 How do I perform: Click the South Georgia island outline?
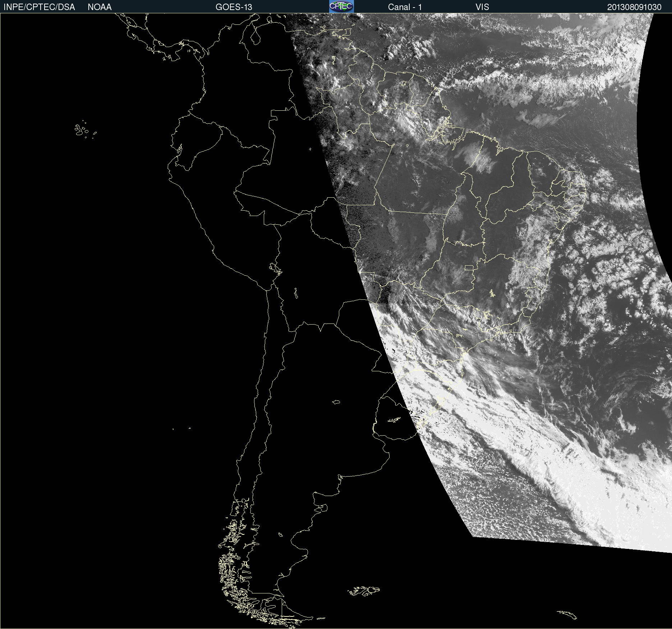567,615
